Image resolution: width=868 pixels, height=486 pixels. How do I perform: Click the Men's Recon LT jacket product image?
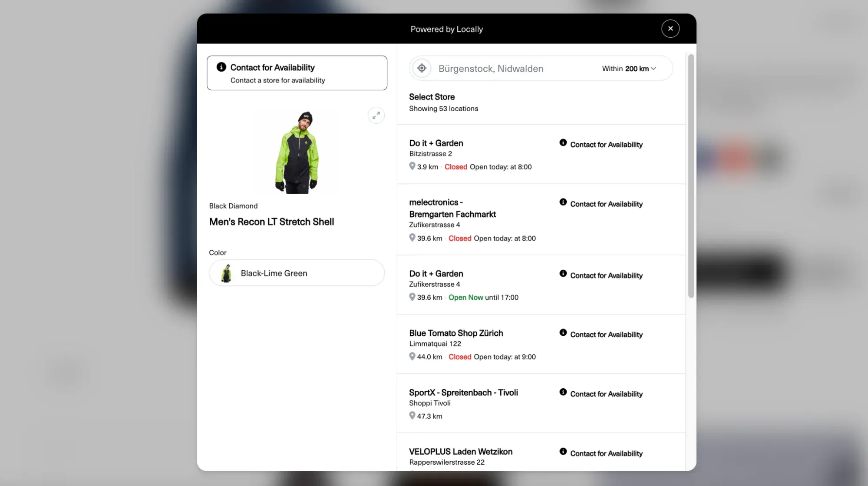[297, 152]
